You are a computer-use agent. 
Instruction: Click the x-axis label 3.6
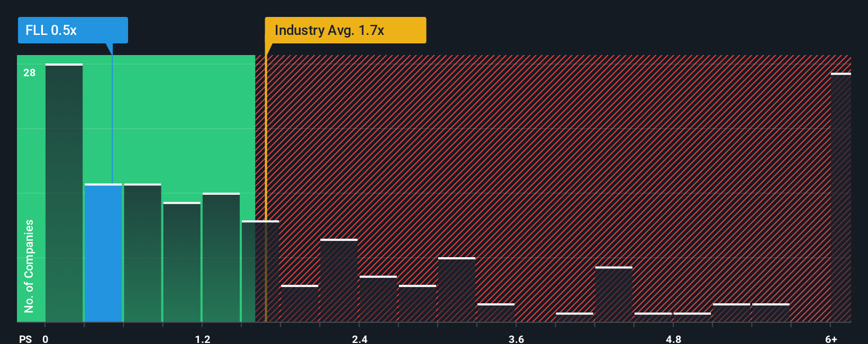517,339
